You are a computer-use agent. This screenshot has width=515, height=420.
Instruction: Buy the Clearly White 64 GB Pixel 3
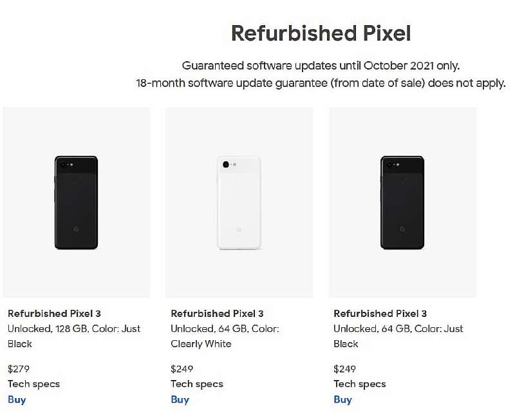click(x=180, y=399)
